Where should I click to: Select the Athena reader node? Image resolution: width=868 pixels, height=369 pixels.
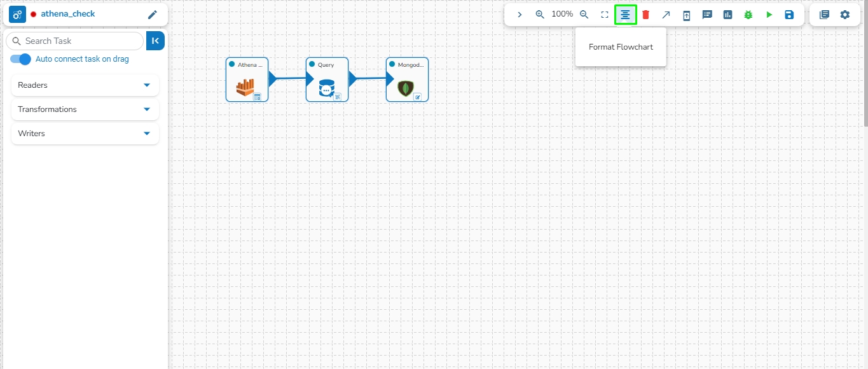pos(247,80)
